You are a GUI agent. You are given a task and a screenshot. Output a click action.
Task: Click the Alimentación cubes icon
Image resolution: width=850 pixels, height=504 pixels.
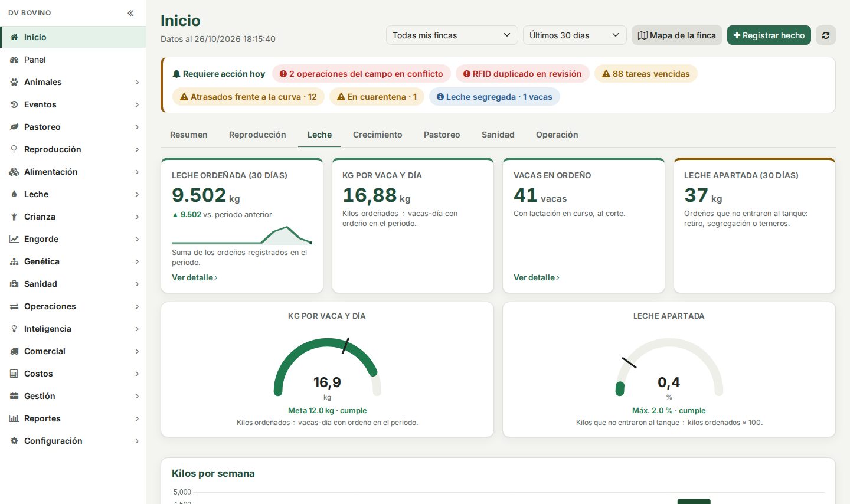14,172
